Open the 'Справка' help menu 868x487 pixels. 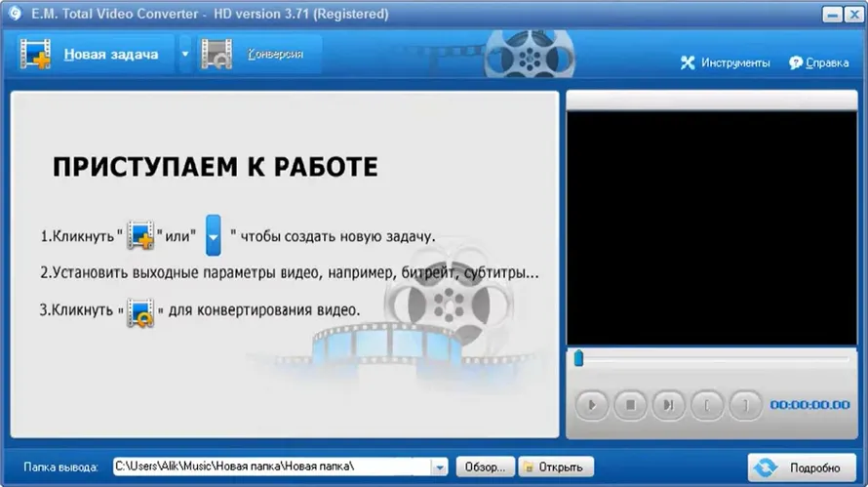(x=827, y=62)
